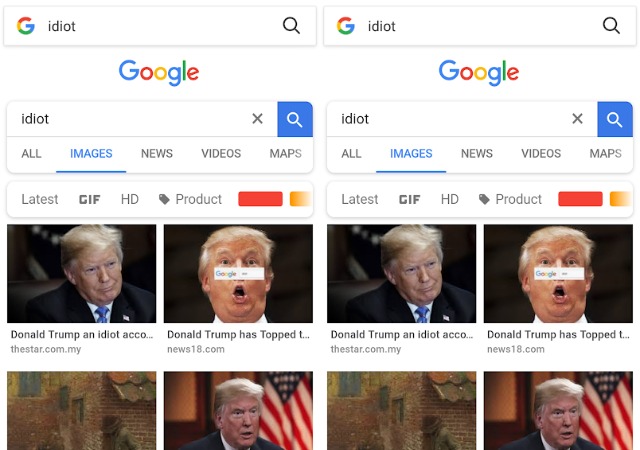
Task: Select the GIF filter in the left panel
Action: [90, 199]
